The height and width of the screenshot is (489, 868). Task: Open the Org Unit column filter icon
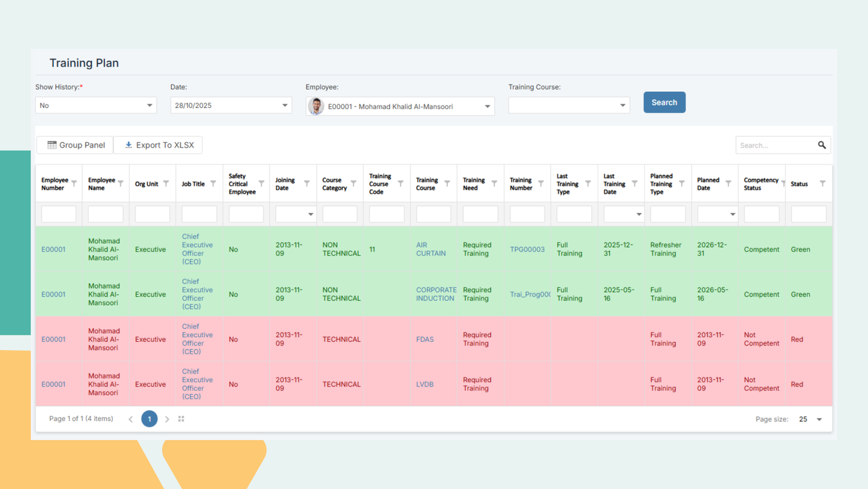[x=166, y=184]
